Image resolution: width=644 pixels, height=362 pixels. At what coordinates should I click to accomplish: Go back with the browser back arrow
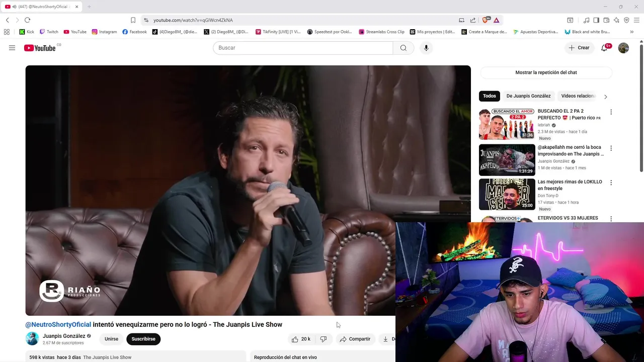[7, 20]
